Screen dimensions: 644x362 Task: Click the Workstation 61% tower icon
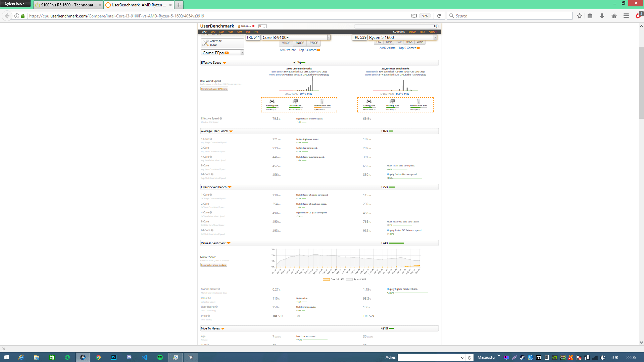(418, 101)
